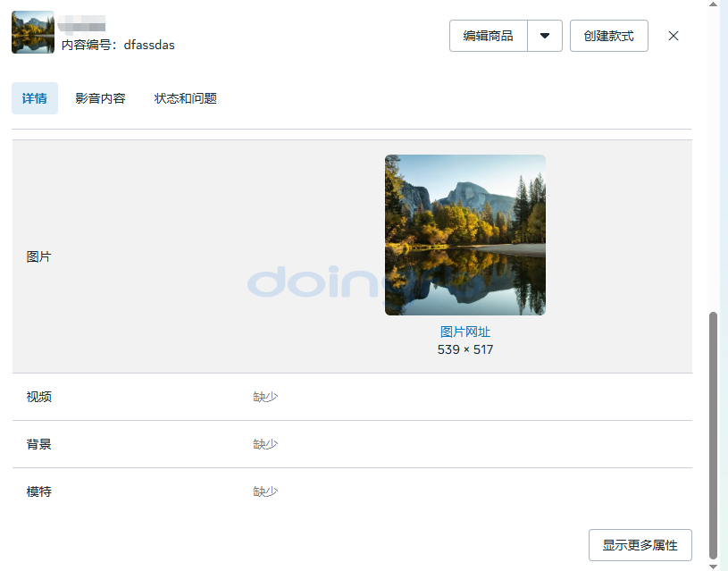The image size is (728, 571).
Task: Click the 缺少 value in 视频 row
Action: coord(265,397)
